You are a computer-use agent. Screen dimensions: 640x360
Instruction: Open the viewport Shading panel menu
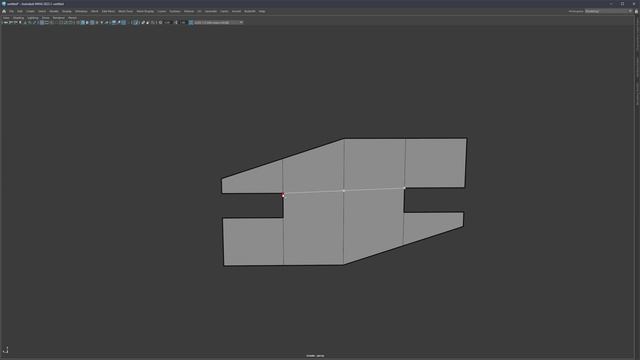18,18
